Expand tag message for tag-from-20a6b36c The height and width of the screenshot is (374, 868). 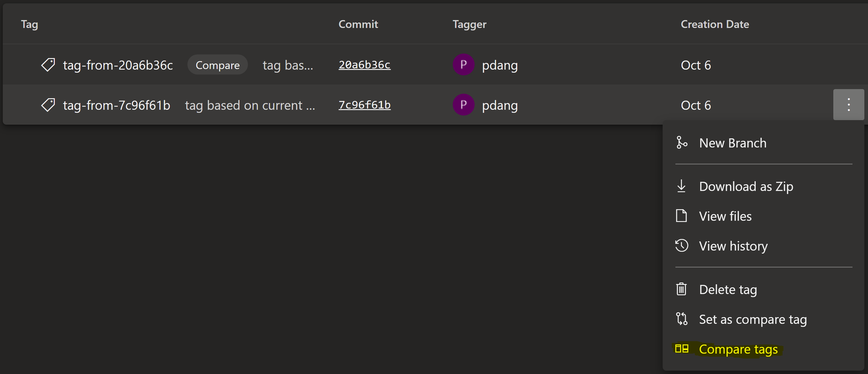(x=288, y=65)
